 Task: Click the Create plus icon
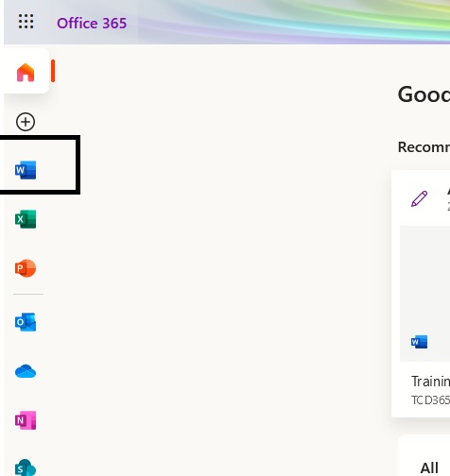click(x=26, y=122)
